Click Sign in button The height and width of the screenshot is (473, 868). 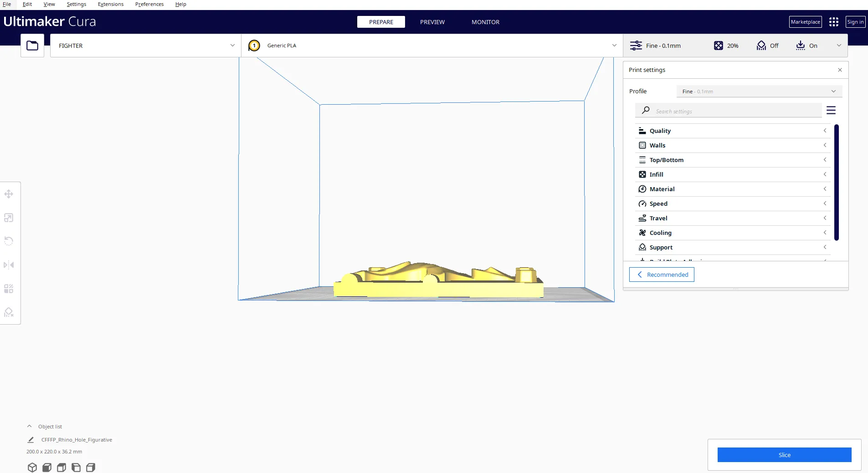[x=855, y=22]
